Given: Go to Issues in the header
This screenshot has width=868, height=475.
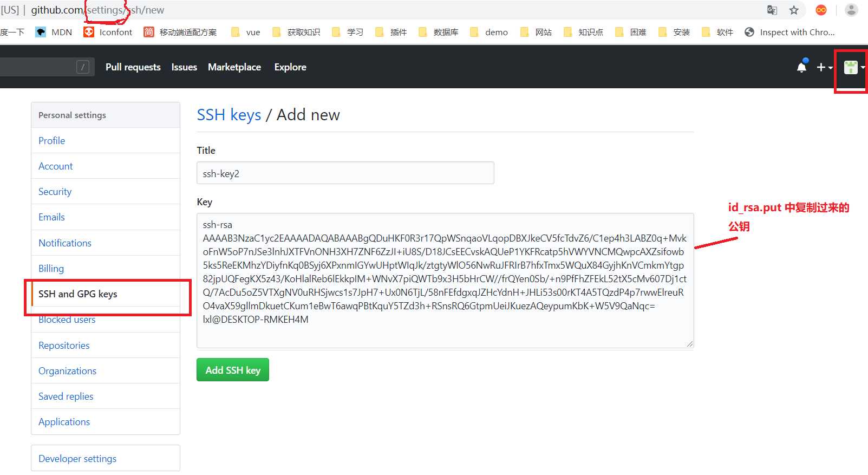Looking at the screenshot, I should click(184, 67).
